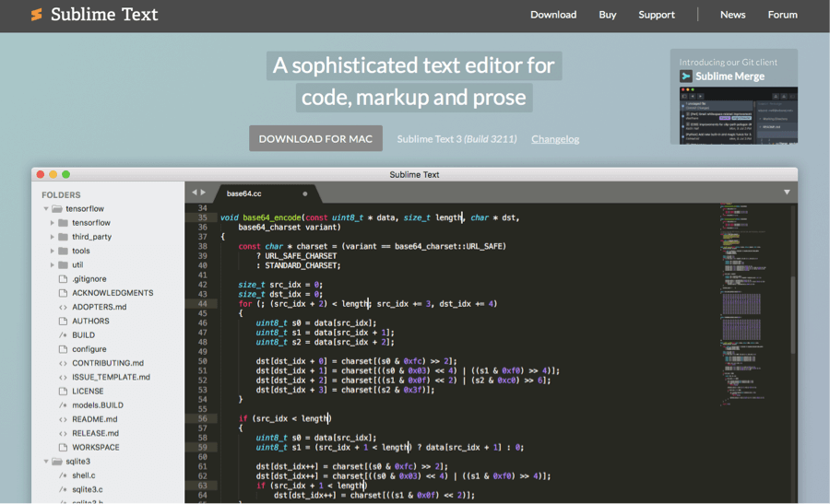Open the Sublime Merge arrow icon
The height and width of the screenshot is (504, 830).
click(686, 76)
